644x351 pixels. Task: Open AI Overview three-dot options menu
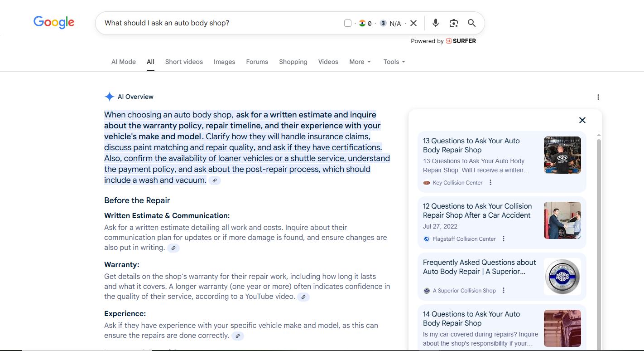point(598,97)
